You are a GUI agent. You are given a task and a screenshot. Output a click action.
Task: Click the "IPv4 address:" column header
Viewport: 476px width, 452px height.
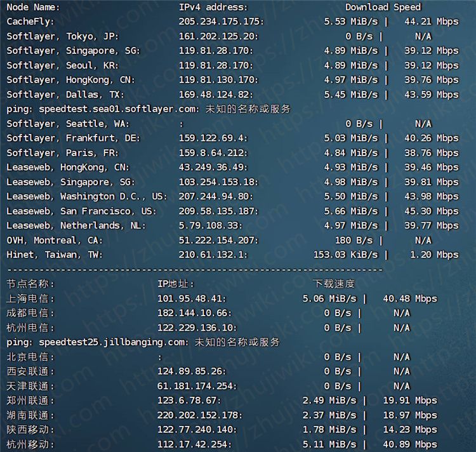[x=213, y=7]
